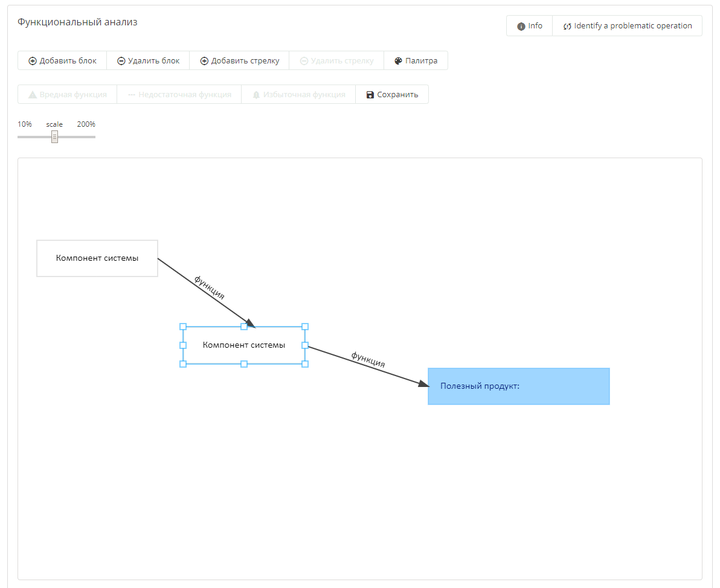
Task: Click Вредная функция button
Action: (x=68, y=95)
